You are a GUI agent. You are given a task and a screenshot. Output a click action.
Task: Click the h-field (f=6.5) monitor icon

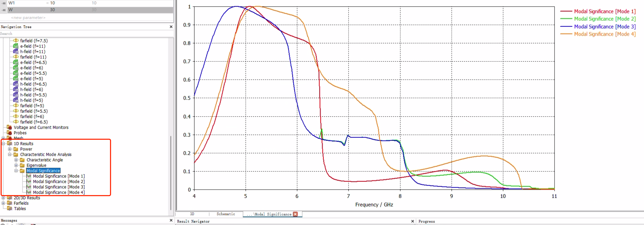coord(16,84)
